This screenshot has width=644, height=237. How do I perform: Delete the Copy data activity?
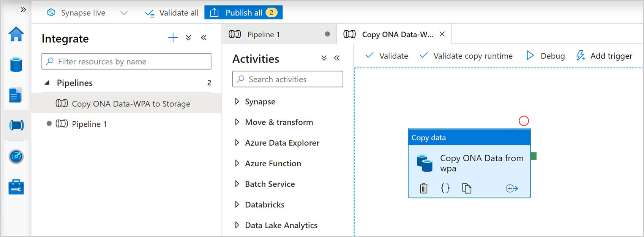click(x=424, y=188)
